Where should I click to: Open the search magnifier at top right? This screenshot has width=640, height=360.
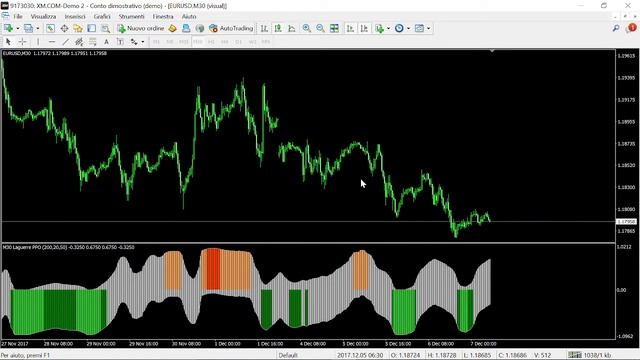coord(616,28)
